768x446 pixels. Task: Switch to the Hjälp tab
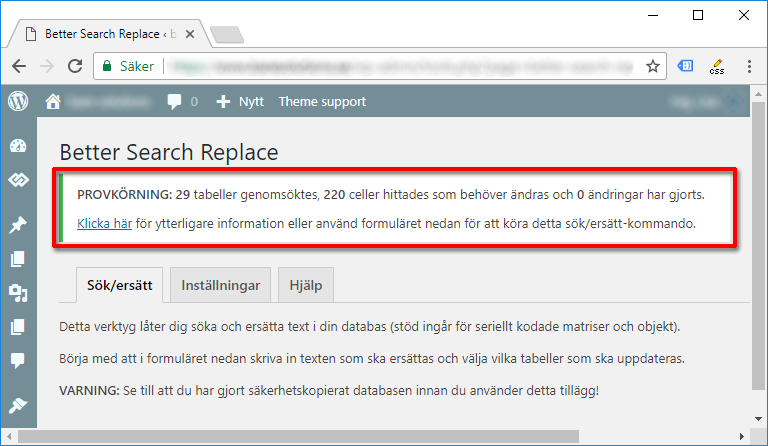pyautogui.click(x=306, y=285)
